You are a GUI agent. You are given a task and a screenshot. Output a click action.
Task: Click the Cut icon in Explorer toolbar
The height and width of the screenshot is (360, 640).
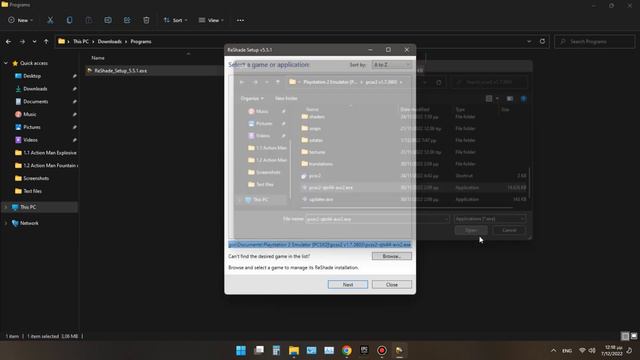click(50, 20)
